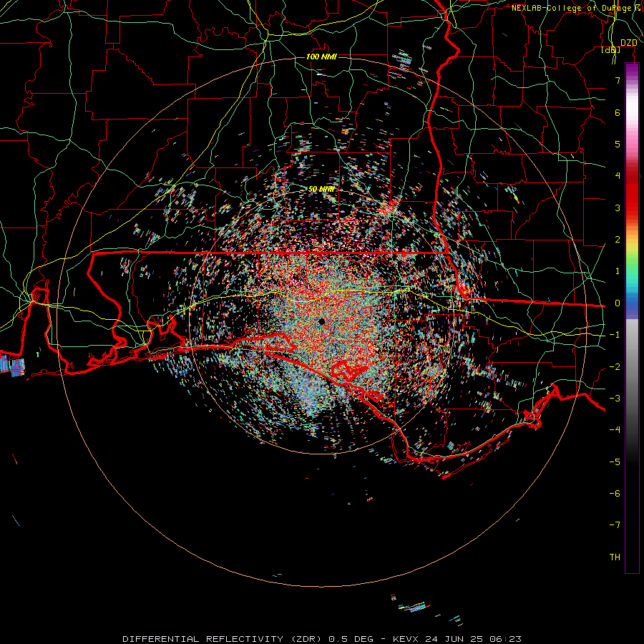Click the '-6' value on the color scale

tap(615, 494)
